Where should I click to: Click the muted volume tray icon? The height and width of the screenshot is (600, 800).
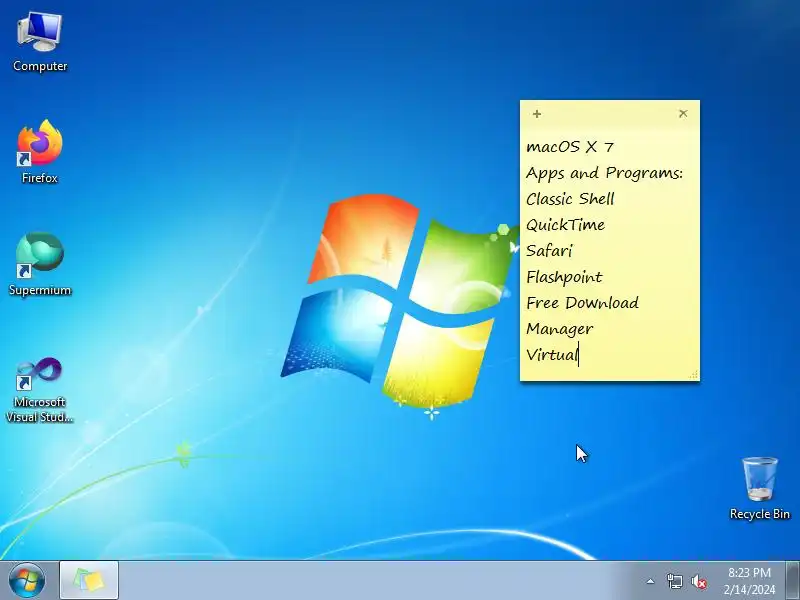[698, 581]
